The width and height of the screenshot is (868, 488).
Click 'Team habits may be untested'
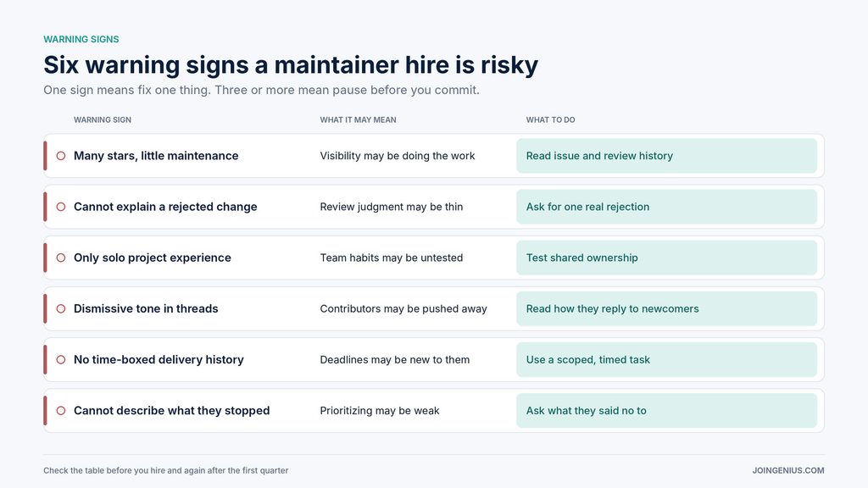click(392, 258)
